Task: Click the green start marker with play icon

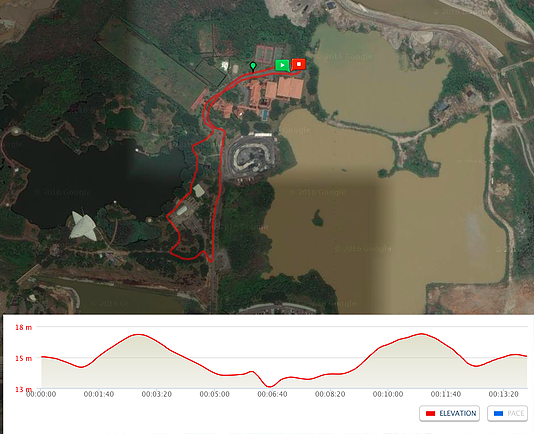Action: point(282,65)
